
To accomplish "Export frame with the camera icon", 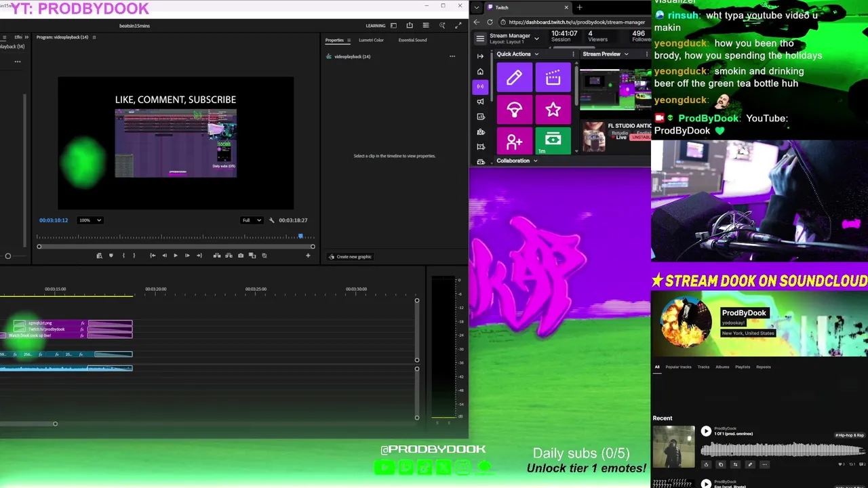I will [241, 256].
